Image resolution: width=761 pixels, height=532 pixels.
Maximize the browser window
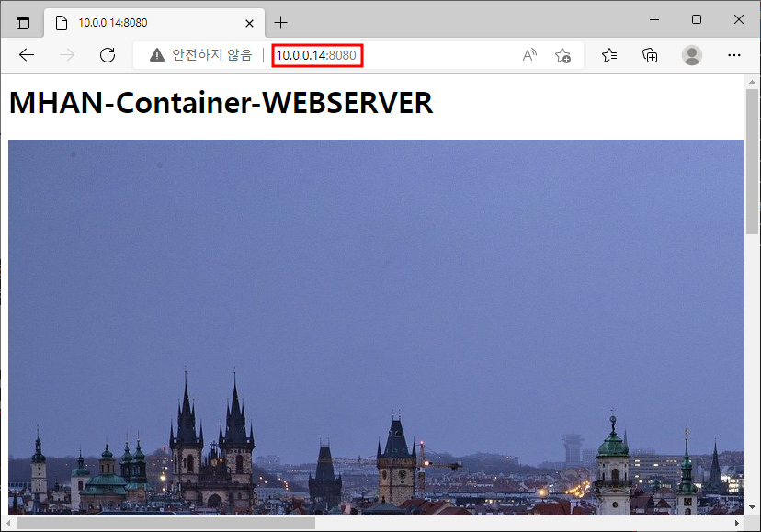tap(697, 20)
